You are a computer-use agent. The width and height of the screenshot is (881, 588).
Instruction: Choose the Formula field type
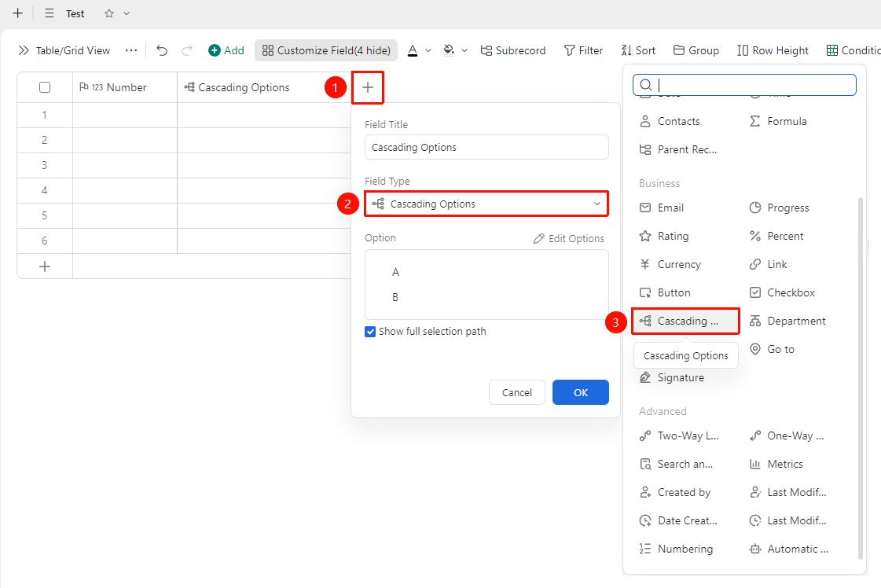pos(778,121)
